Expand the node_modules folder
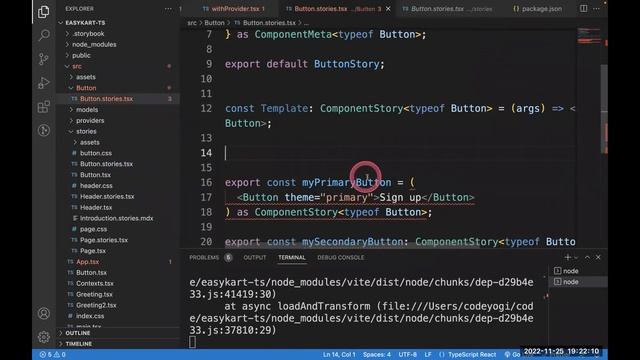 point(118,44)
